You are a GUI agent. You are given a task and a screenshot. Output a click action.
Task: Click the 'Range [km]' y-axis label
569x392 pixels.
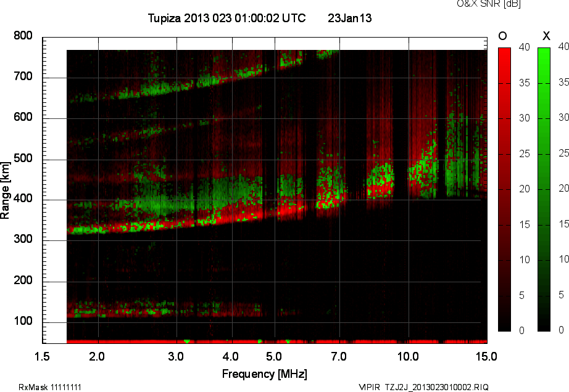pos(5,190)
